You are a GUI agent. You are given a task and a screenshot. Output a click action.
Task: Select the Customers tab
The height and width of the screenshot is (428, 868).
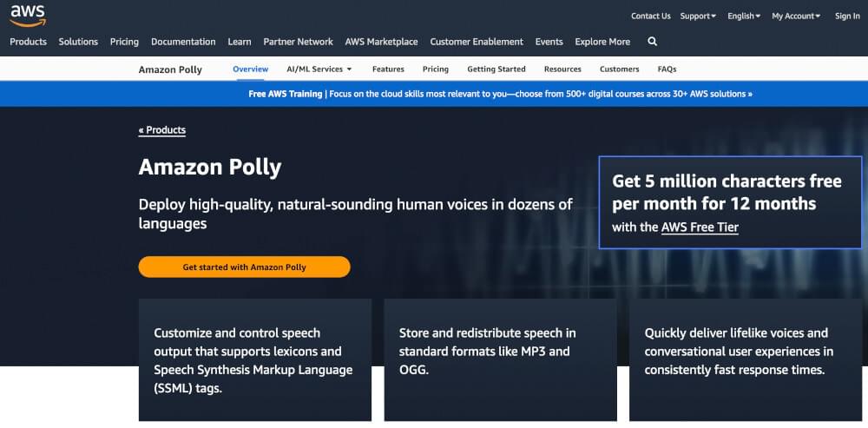point(619,69)
